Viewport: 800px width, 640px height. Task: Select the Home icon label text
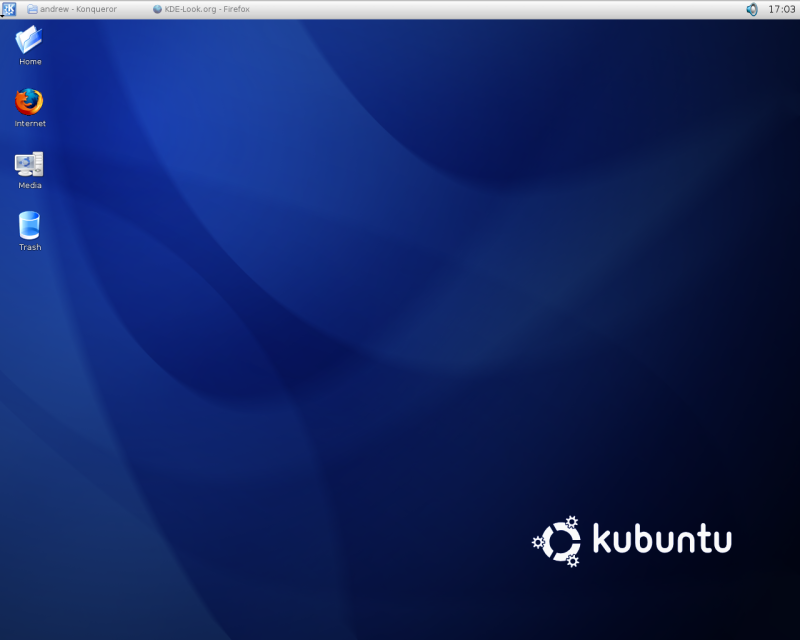pyautogui.click(x=30, y=62)
